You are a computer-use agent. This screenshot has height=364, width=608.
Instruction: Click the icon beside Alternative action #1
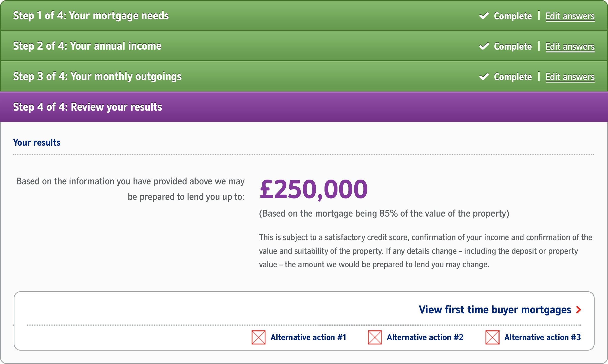tap(258, 337)
